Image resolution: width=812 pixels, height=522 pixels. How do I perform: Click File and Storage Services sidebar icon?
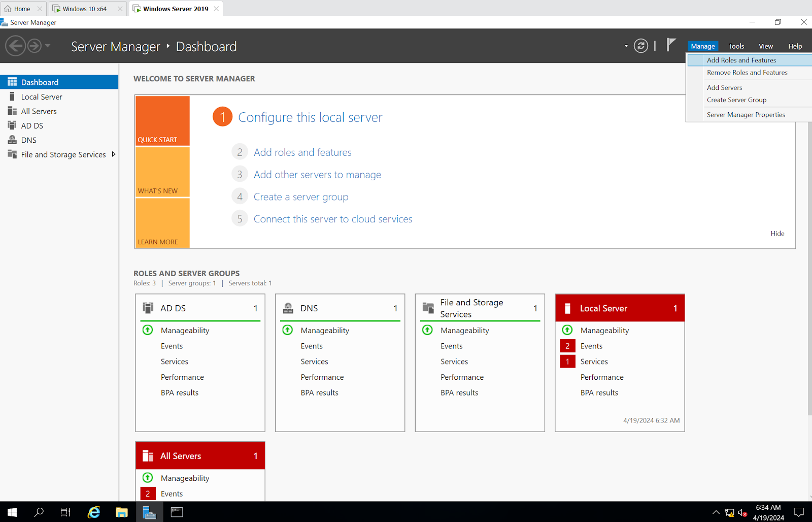click(x=12, y=154)
